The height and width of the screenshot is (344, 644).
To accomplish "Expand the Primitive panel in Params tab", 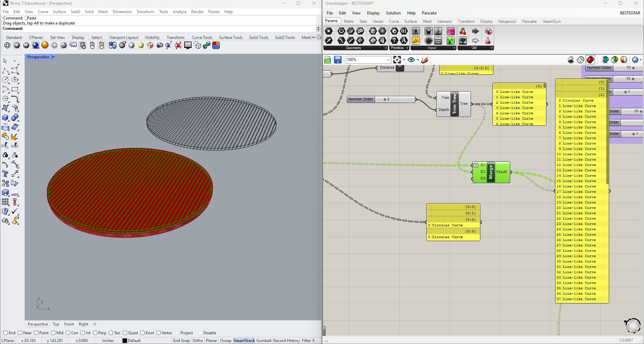I will tap(407, 48).
